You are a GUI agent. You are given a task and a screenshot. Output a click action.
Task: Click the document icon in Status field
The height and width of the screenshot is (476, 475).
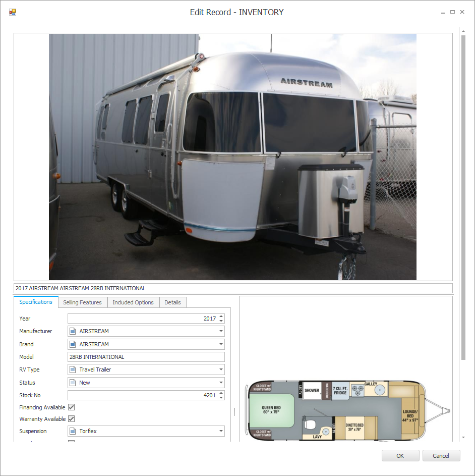tap(73, 383)
